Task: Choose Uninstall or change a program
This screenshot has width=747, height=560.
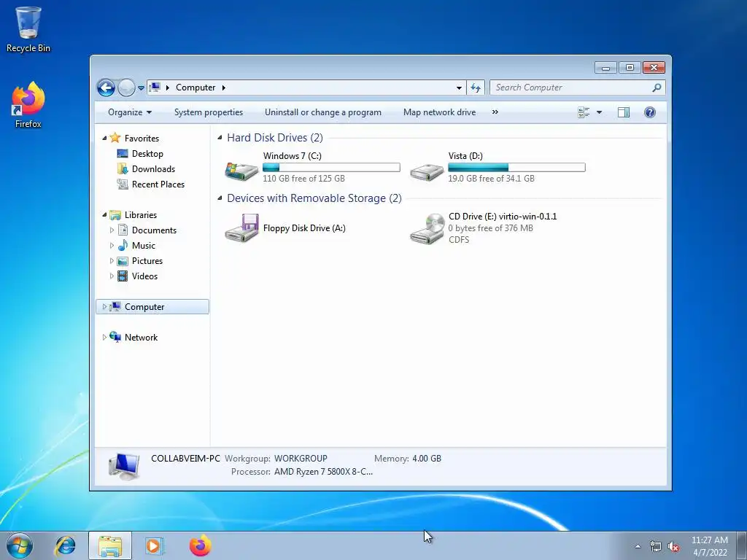Action: [x=323, y=112]
